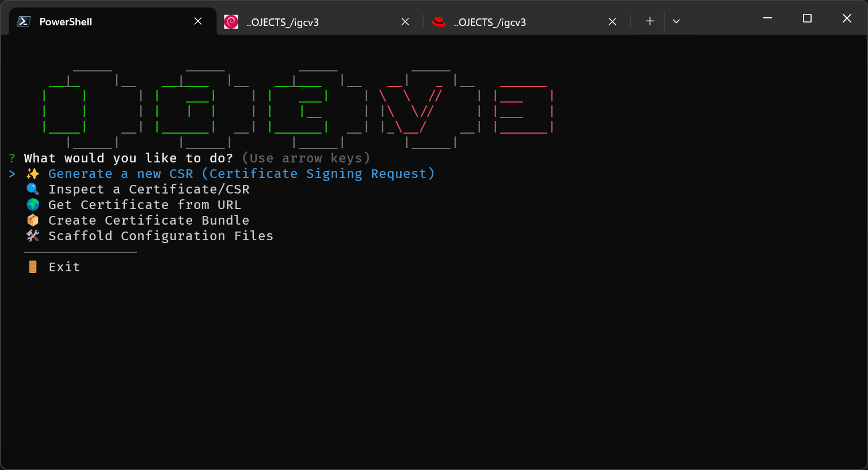Click the magnifying glass Inspect icon
Screen dimensions: 868x470
(33, 188)
